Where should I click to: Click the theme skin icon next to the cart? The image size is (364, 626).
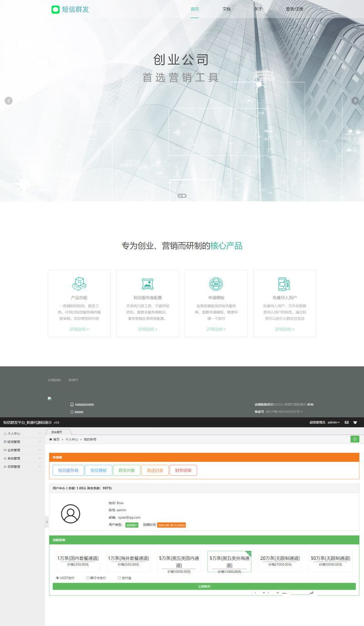click(x=355, y=422)
